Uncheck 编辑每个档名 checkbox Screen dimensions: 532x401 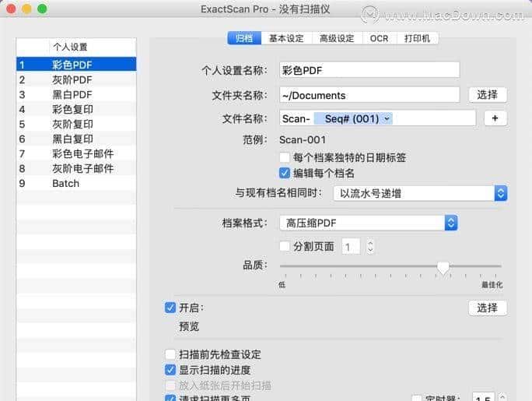(x=285, y=173)
